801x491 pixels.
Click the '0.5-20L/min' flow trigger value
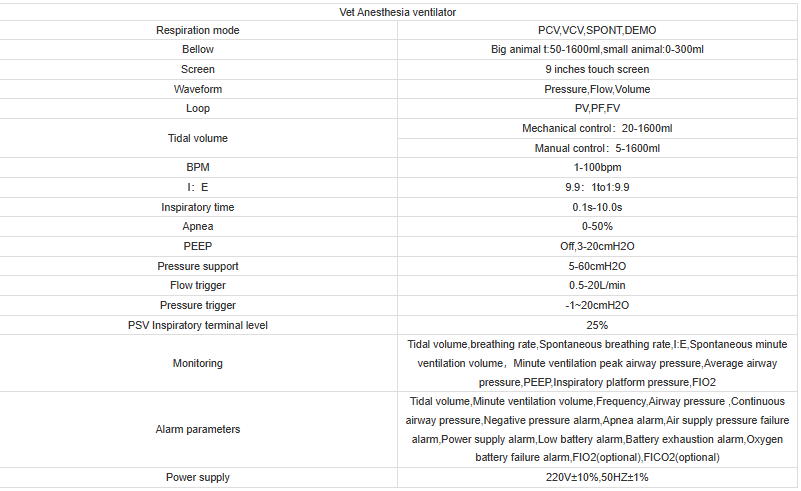tap(597, 286)
